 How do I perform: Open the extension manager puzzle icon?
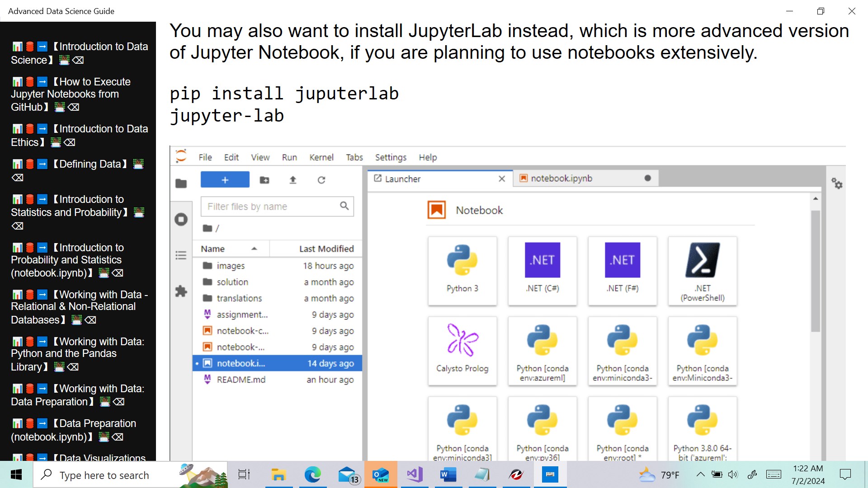(x=181, y=291)
